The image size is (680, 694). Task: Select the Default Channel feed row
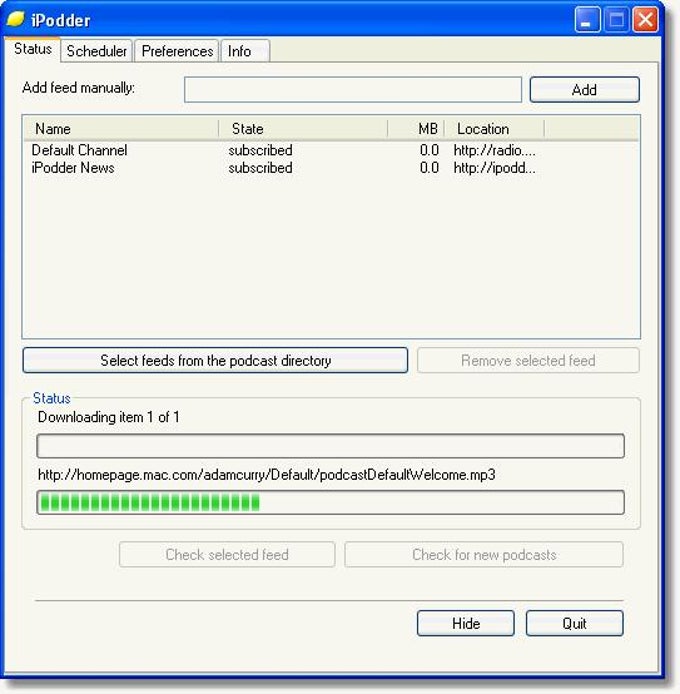[x=331, y=150]
